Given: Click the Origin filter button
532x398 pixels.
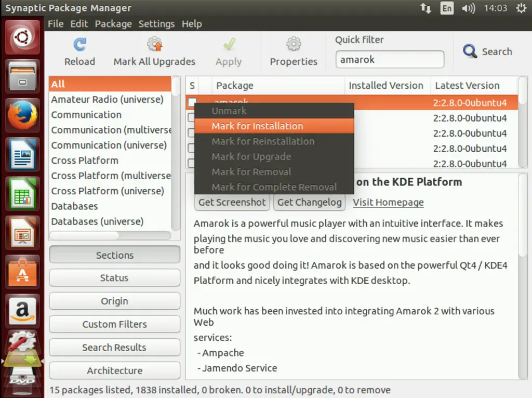Looking at the screenshot, I should coord(115,301).
